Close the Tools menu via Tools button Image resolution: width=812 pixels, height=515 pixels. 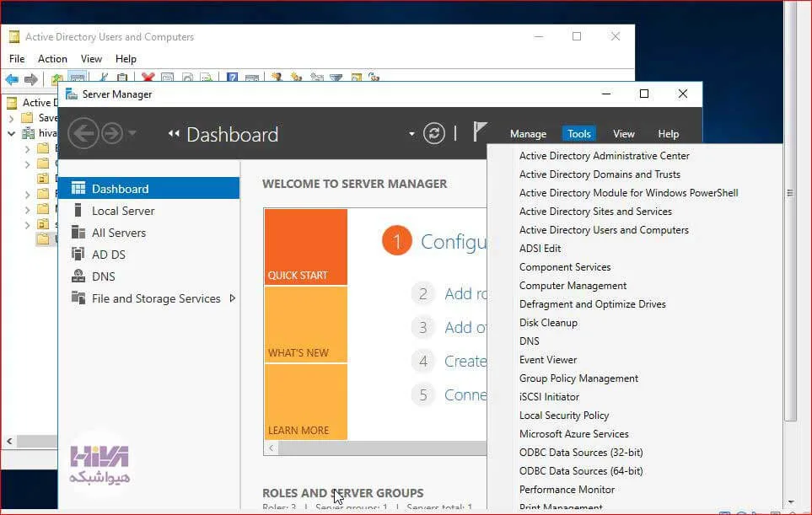[x=579, y=133]
